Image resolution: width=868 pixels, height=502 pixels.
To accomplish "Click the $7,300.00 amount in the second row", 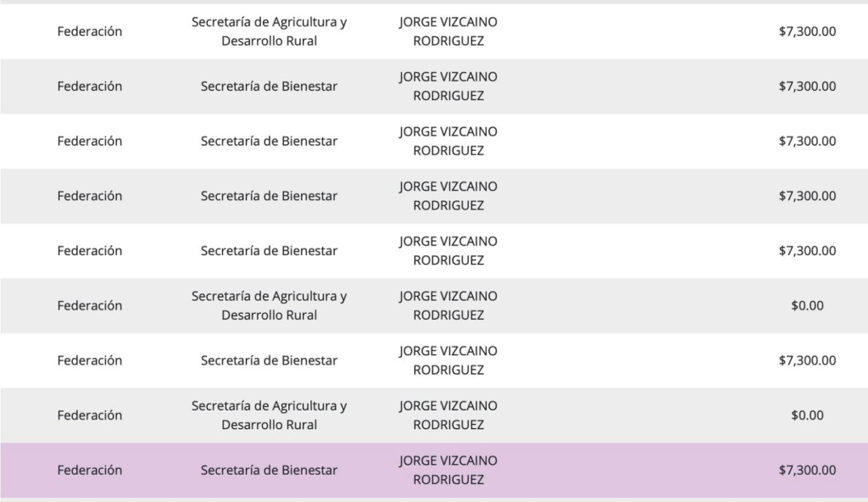I will pyautogui.click(x=807, y=86).
